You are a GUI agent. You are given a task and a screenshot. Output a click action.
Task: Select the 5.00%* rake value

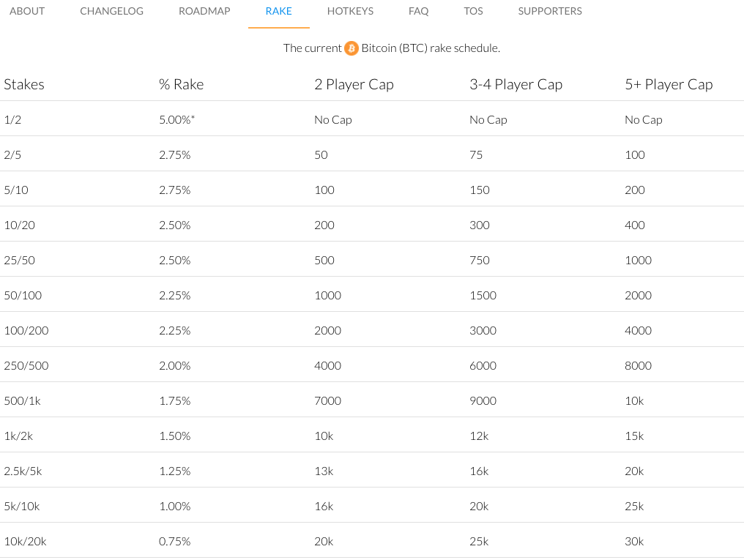(177, 119)
